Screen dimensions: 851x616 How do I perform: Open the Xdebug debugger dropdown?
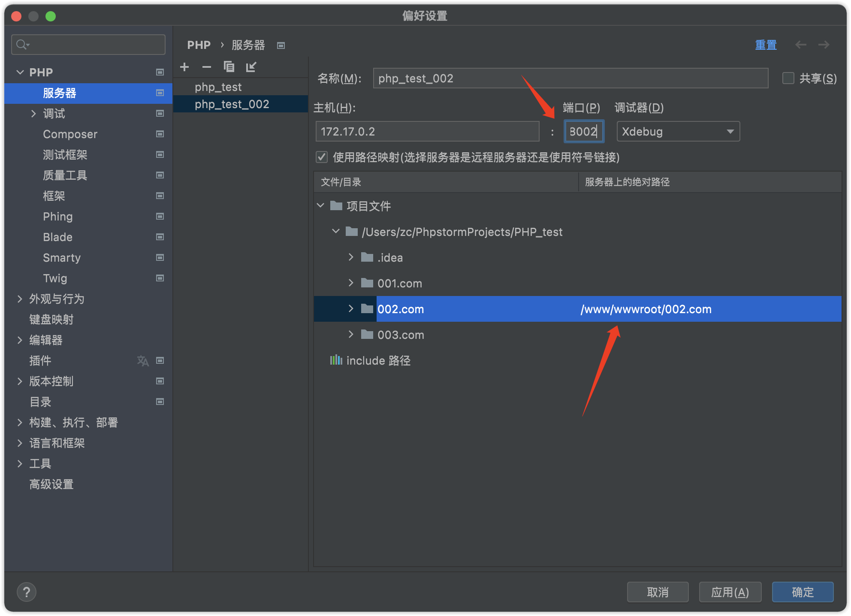[678, 131]
